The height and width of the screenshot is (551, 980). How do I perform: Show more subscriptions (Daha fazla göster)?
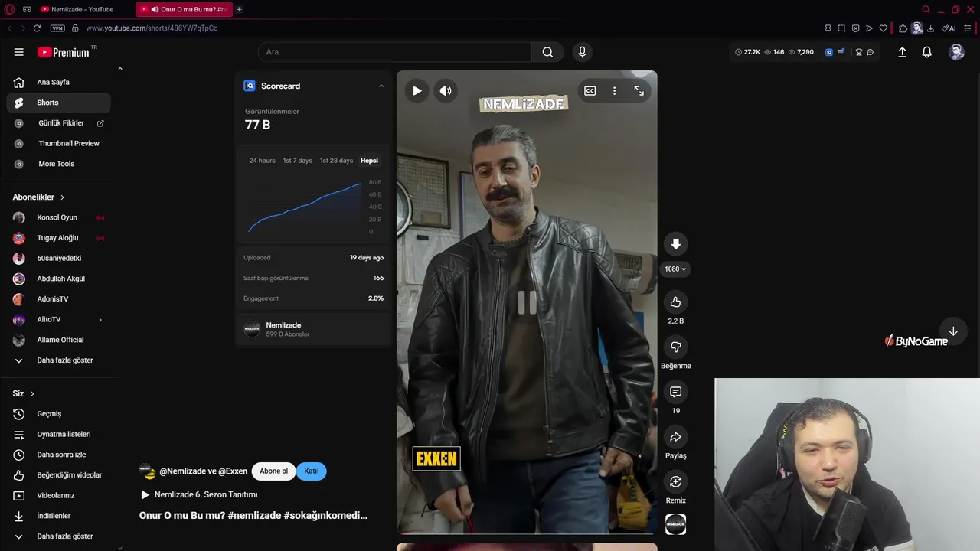(x=58, y=360)
